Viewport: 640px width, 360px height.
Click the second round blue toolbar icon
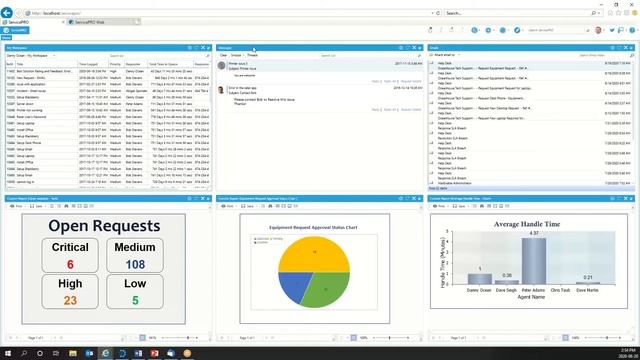[488, 30]
